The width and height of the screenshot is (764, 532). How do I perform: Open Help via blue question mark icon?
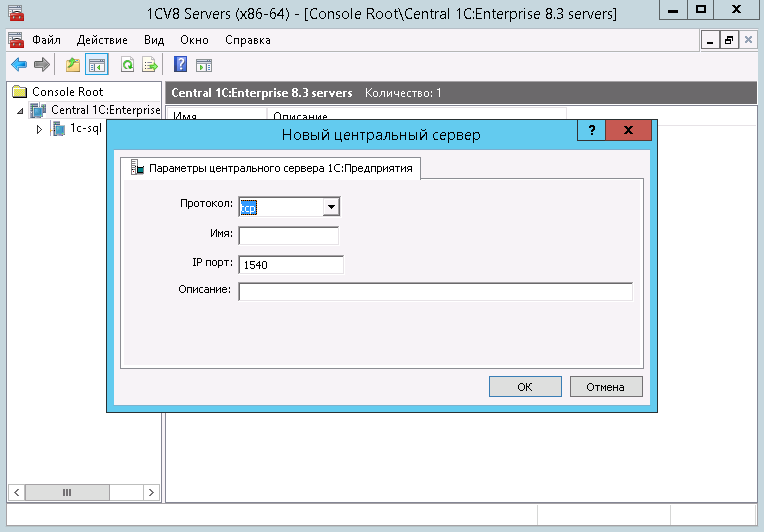181,65
